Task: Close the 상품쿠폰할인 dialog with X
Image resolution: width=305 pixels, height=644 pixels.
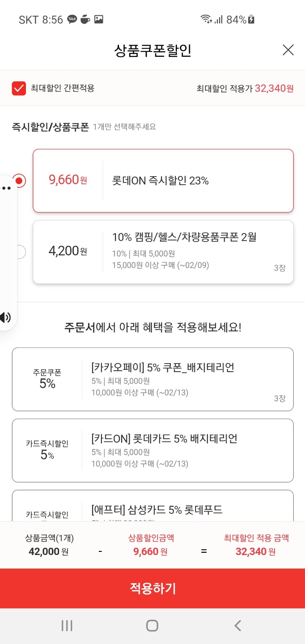Action: (x=288, y=50)
